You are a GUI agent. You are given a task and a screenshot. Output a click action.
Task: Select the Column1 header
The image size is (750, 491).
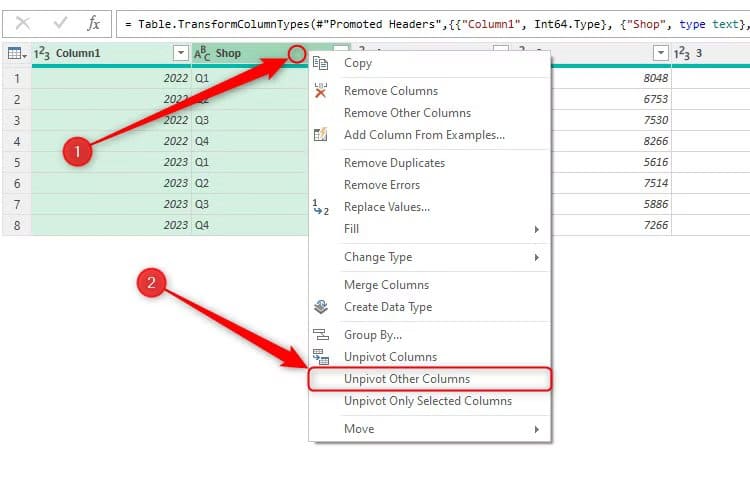(x=111, y=54)
